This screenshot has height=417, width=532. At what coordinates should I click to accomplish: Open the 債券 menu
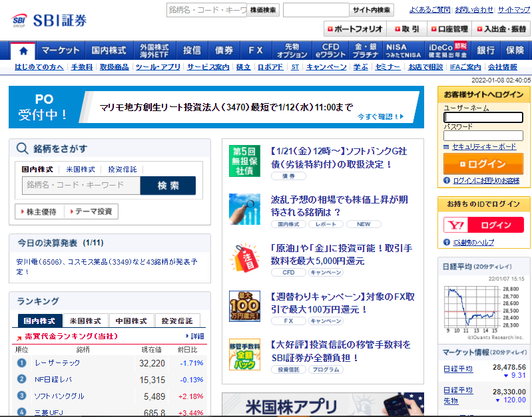224,51
